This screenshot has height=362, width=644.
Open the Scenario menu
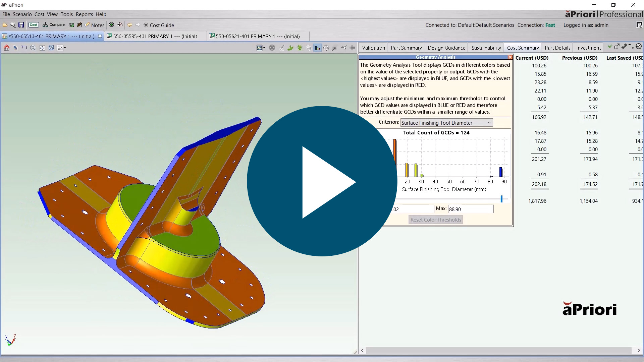22,14
